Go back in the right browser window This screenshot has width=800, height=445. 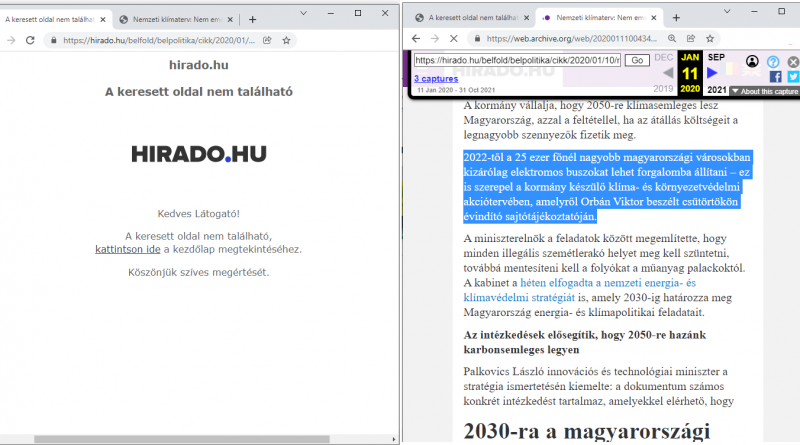(416, 38)
